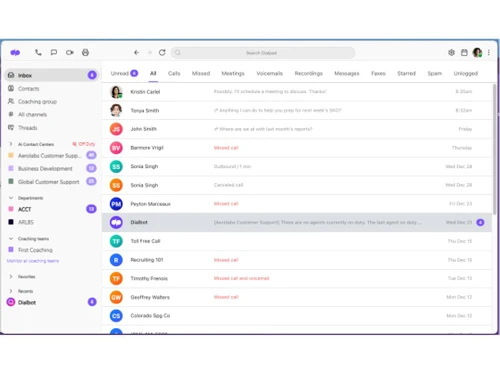The height and width of the screenshot is (375, 500).
Task: Open Contacts in the sidebar
Action: point(28,88)
